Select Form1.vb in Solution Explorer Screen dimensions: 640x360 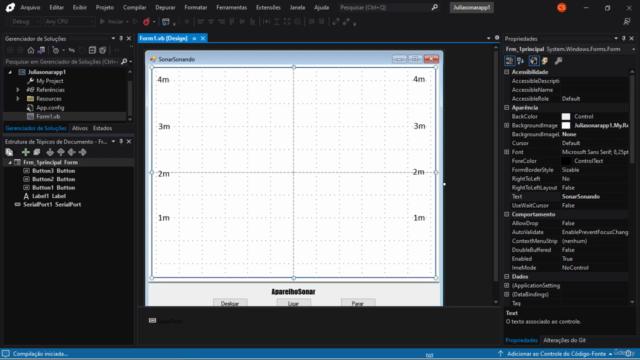tap(48, 117)
